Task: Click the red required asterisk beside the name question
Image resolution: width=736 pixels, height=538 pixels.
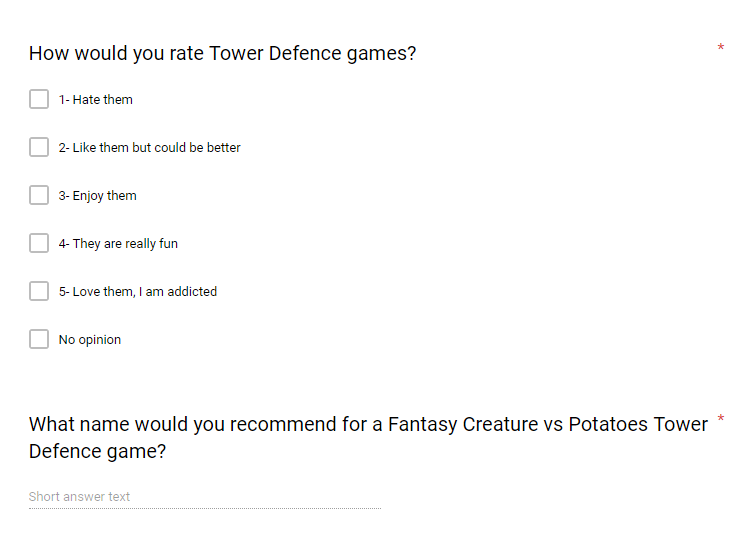Action: [721, 418]
